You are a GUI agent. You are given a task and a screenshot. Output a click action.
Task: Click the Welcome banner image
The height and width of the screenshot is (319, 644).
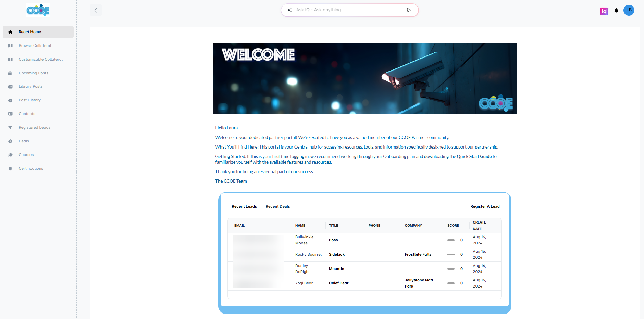tap(364, 79)
